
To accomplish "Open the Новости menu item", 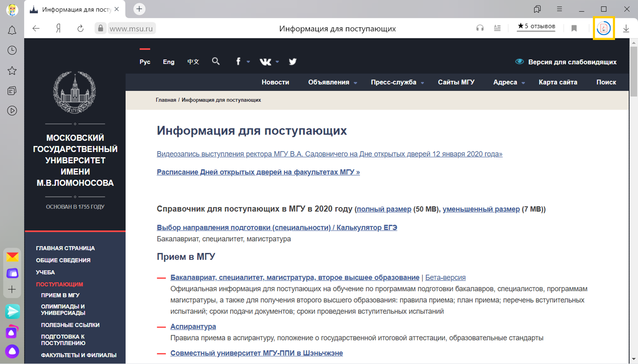I will (x=275, y=82).
